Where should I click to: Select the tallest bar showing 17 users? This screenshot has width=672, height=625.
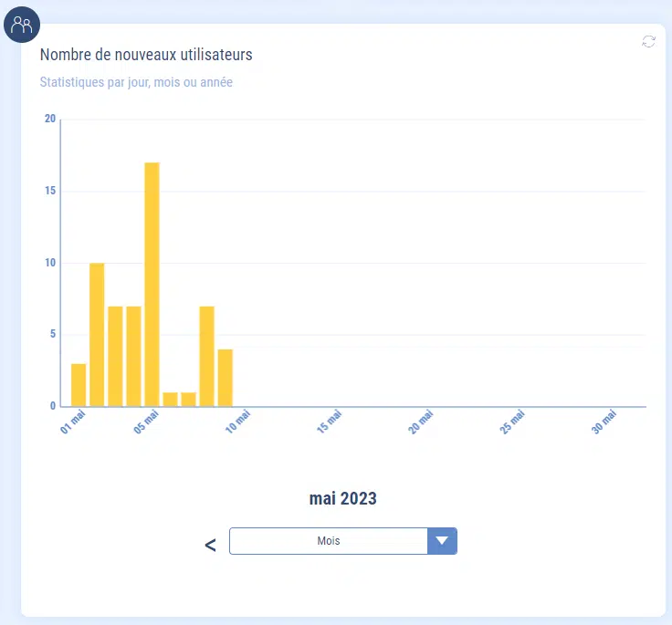[x=152, y=284]
